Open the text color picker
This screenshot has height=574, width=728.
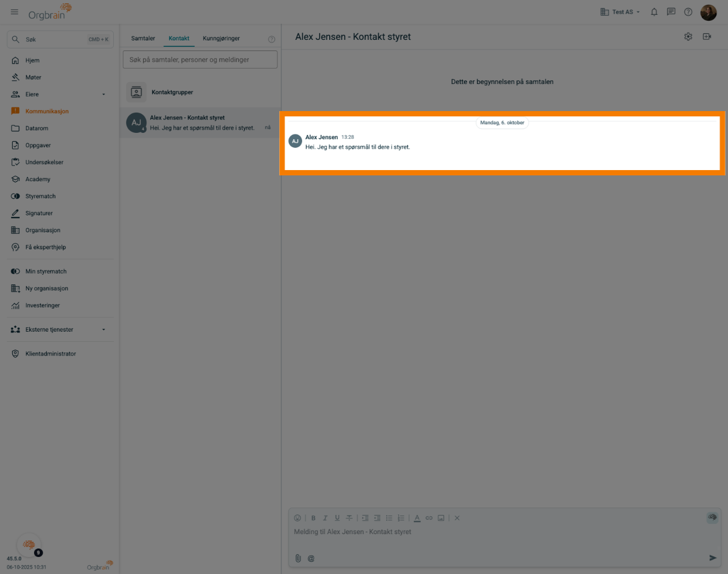coord(417,518)
